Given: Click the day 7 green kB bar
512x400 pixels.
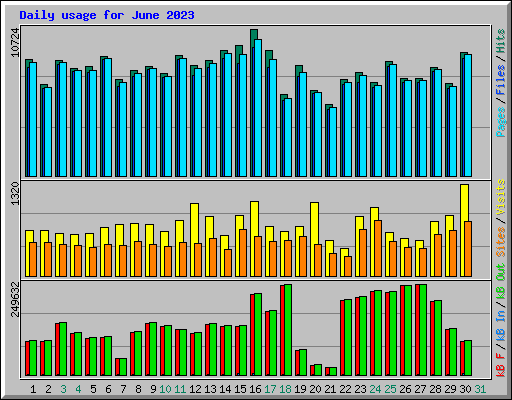Looking at the screenshot, I should tap(123, 367).
